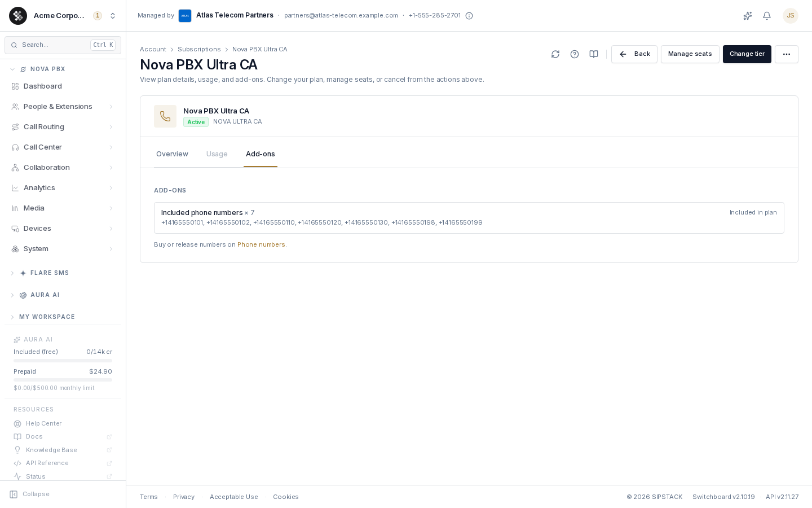The image size is (812, 508).
Task: Click the People & Extensions icon
Action: (15, 107)
